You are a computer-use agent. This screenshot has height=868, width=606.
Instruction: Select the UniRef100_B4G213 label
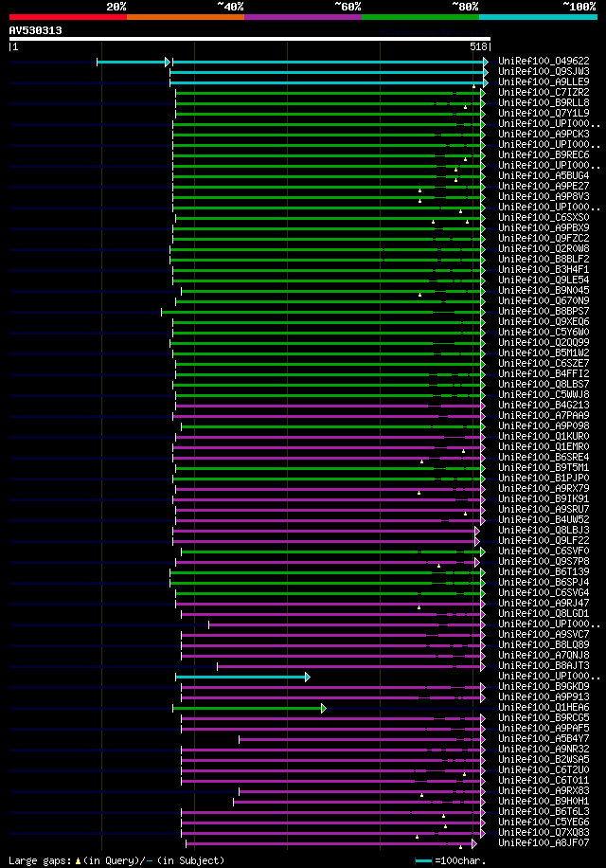[x=544, y=406]
